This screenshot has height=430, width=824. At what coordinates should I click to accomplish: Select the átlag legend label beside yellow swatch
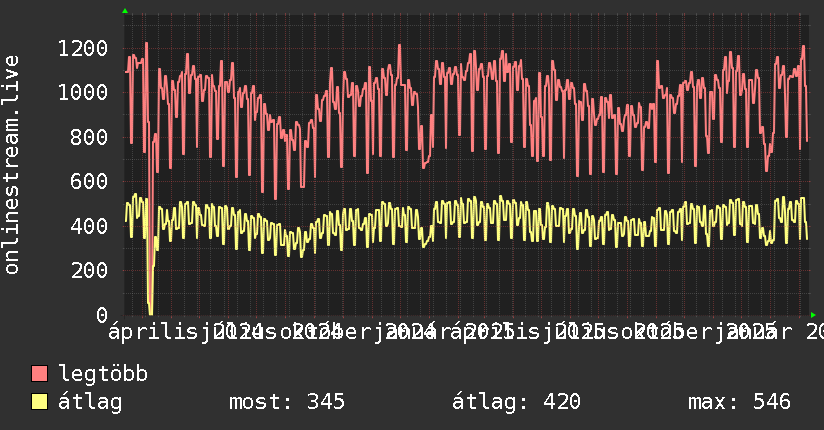(x=90, y=402)
